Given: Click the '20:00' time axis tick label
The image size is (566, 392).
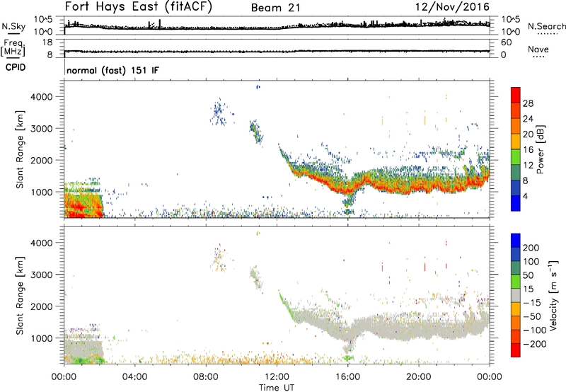Looking at the screenshot, I should click(x=419, y=377).
